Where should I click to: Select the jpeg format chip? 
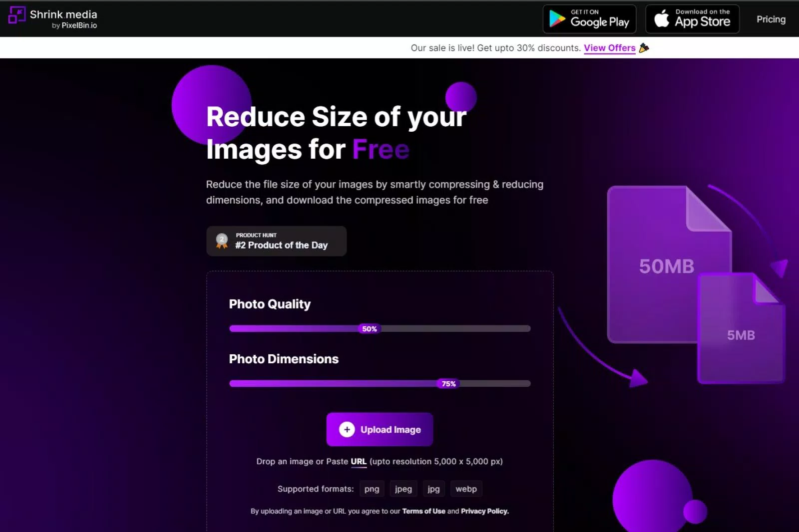[x=403, y=489]
